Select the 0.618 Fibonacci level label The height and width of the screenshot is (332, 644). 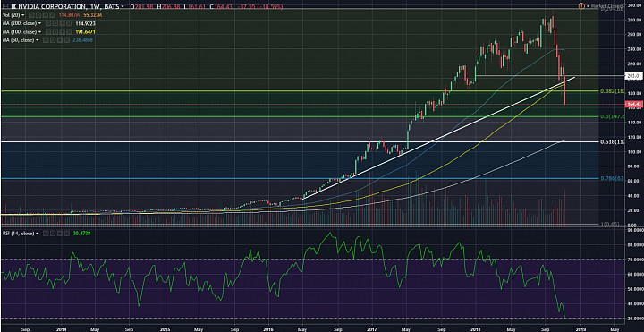[614, 141]
